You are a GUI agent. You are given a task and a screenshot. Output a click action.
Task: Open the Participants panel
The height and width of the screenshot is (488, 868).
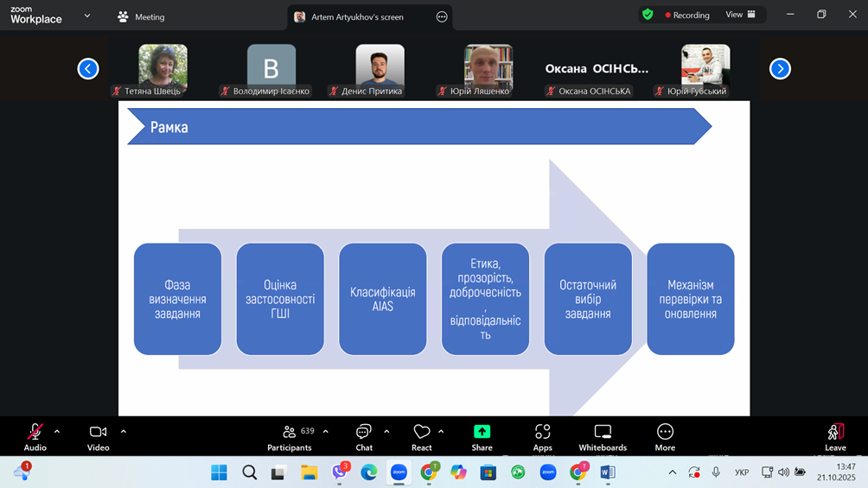point(290,437)
